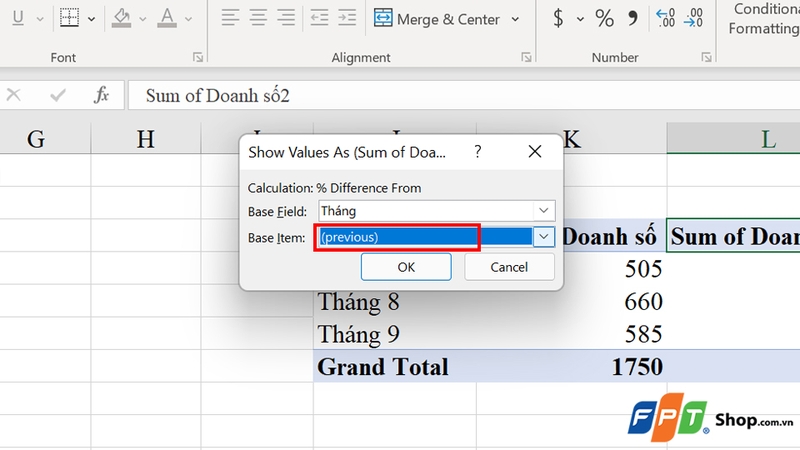The width and height of the screenshot is (800, 450).
Task: Select Doanh số header cell
Action: coord(615,236)
